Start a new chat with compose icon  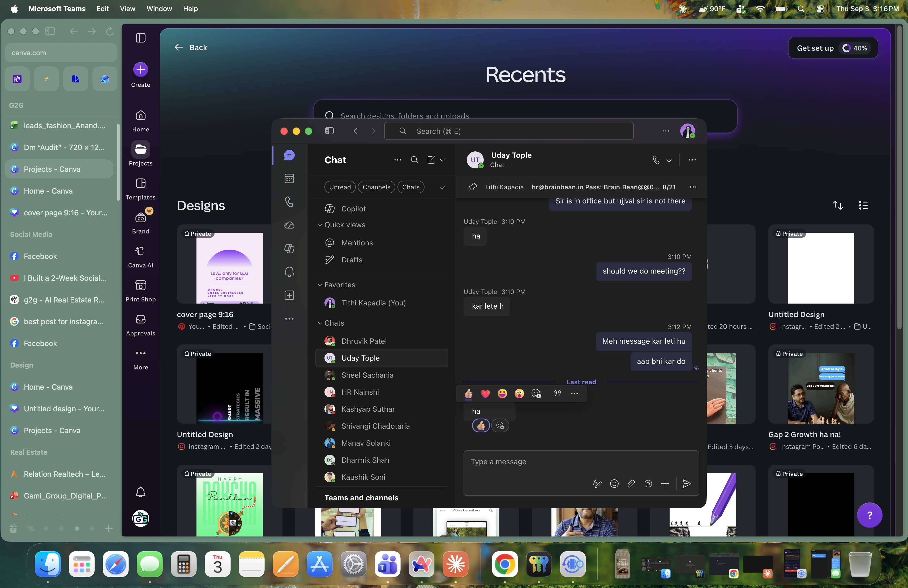tap(431, 160)
